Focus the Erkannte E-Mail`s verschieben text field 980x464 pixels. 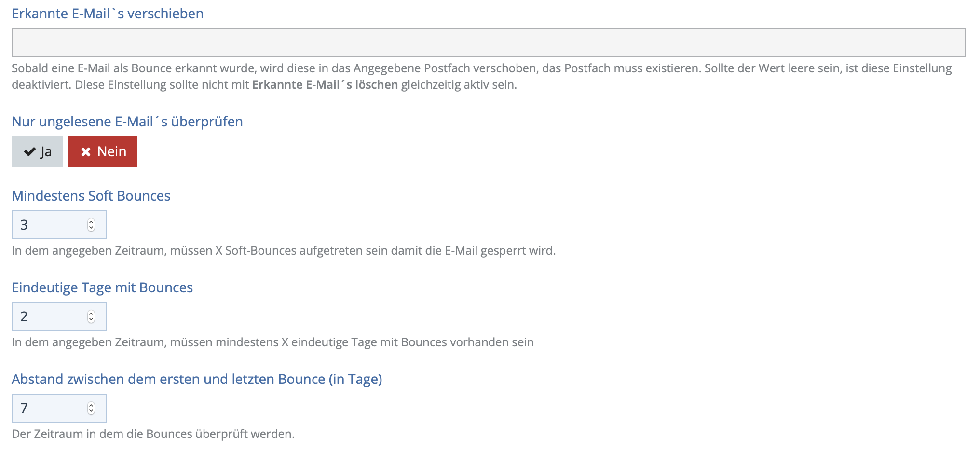pos(488,42)
